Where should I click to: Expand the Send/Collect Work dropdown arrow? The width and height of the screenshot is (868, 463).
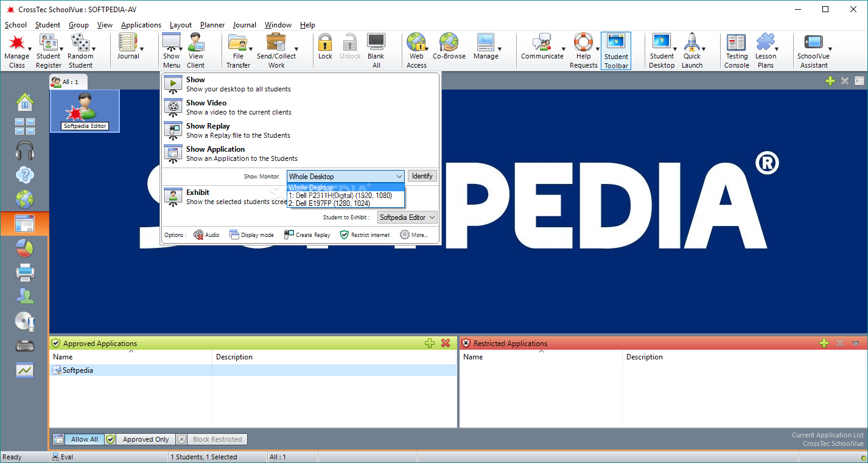(296, 49)
